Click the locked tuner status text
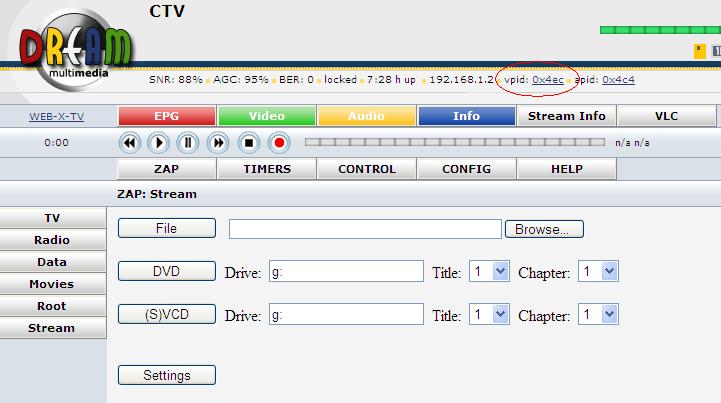721x403 pixels. tap(340, 80)
